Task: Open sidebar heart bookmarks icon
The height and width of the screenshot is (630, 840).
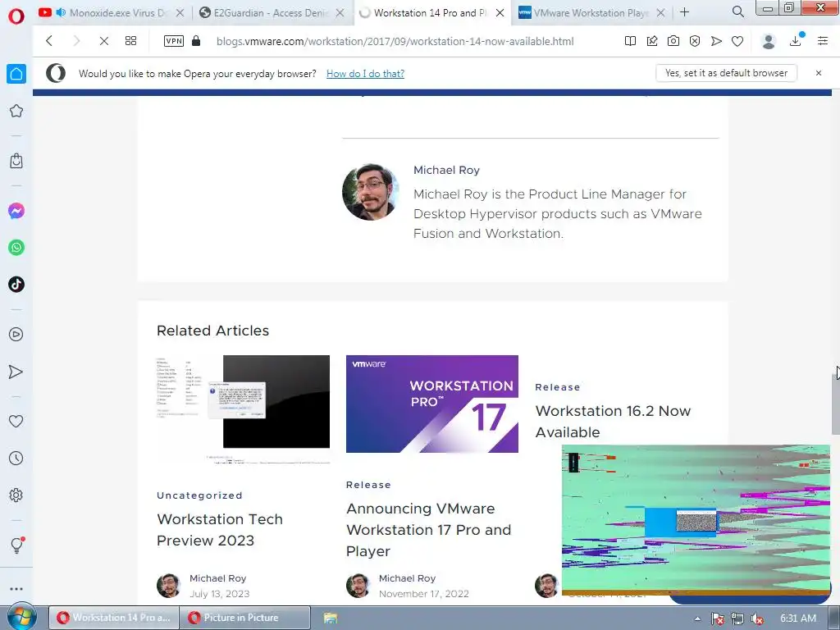Action: pyautogui.click(x=16, y=421)
